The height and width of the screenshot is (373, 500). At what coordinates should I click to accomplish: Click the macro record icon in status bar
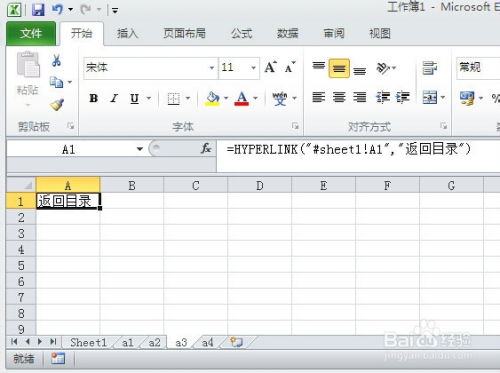(x=58, y=359)
